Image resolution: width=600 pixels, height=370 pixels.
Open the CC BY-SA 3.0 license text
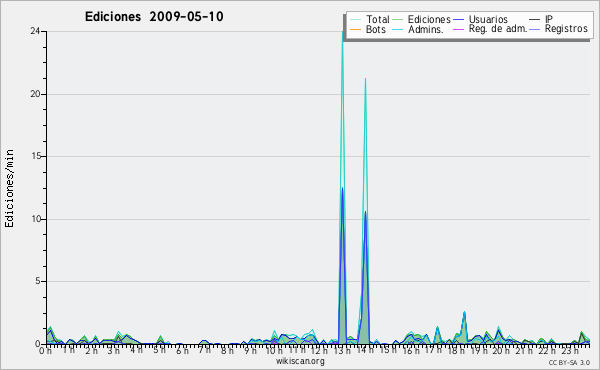point(569,363)
